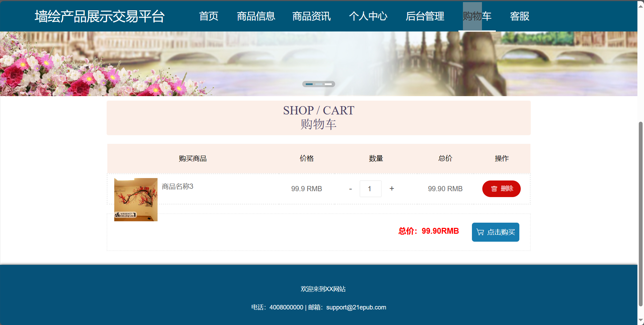Image resolution: width=644 pixels, height=325 pixels.
Task: Select the first carousel indicator dash
Action: tap(309, 84)
